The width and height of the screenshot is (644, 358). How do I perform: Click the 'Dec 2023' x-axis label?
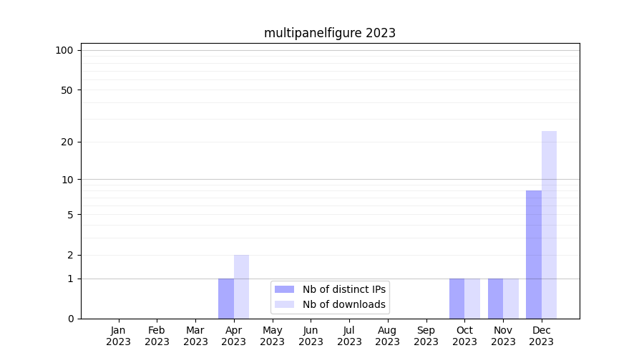[x=542, y=336]
